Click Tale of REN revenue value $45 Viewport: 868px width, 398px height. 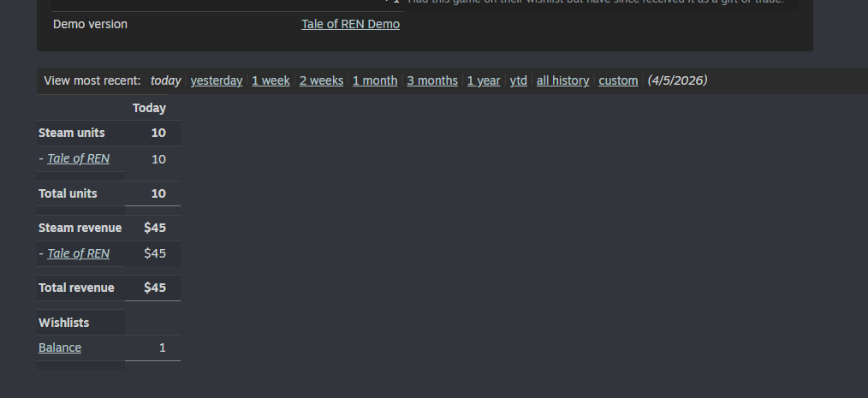coord(154,253)
